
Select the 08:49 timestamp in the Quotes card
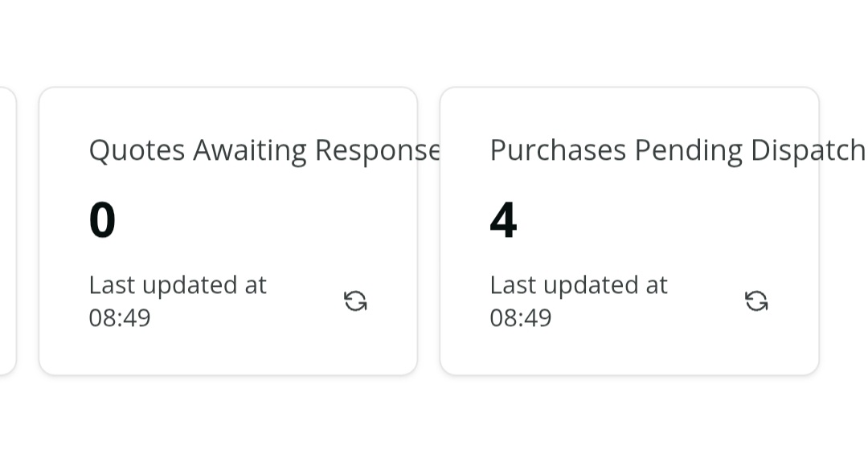coord(120,318)
